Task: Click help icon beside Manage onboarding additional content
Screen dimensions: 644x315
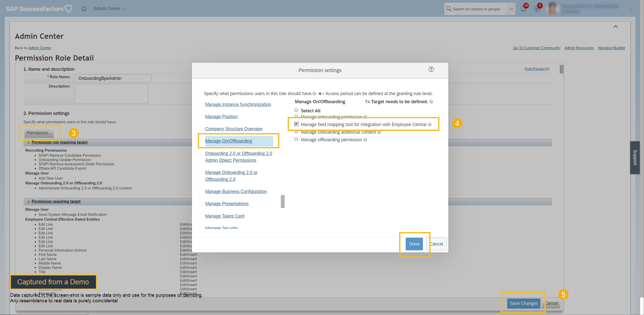Action: point(379,132)
